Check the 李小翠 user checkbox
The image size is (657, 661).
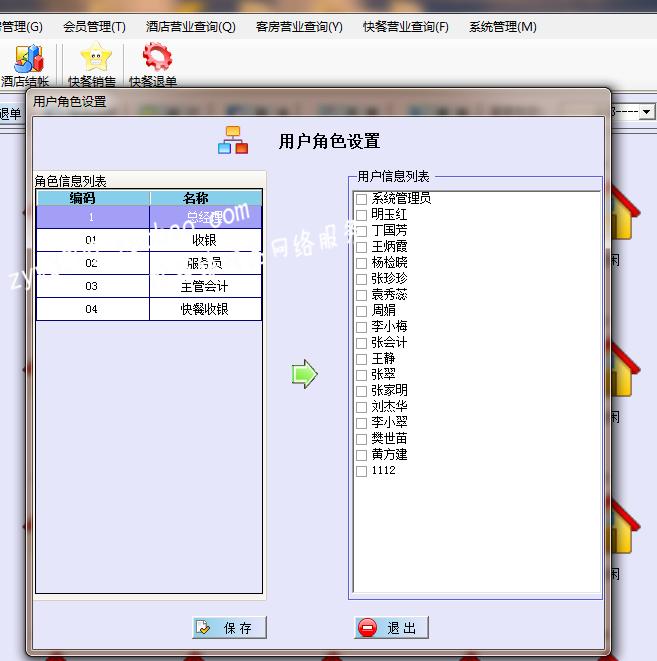(361, 423)
